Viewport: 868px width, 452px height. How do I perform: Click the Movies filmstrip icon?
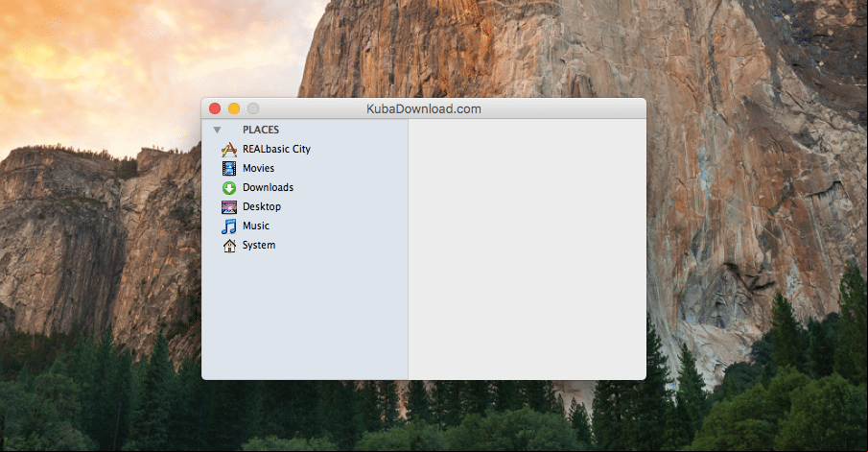(x=228, y=168)
